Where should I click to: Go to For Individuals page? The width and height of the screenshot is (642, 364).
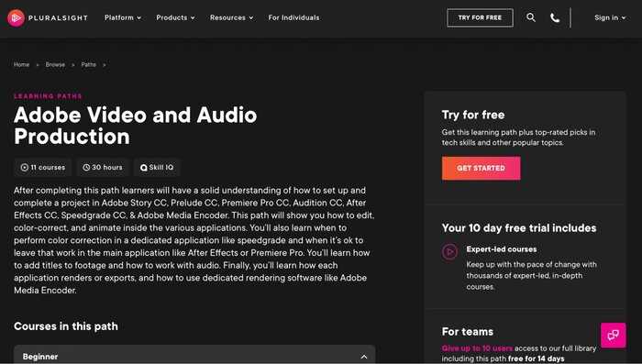293,17
